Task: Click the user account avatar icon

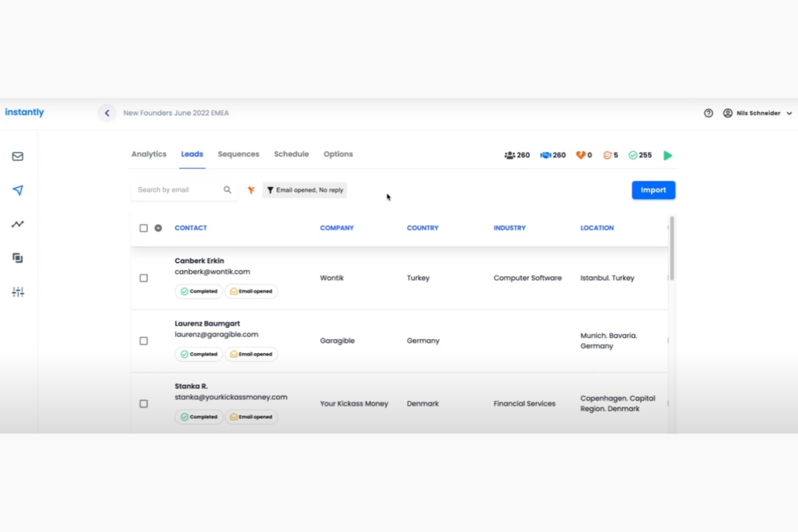Action: tap(728, 113)
